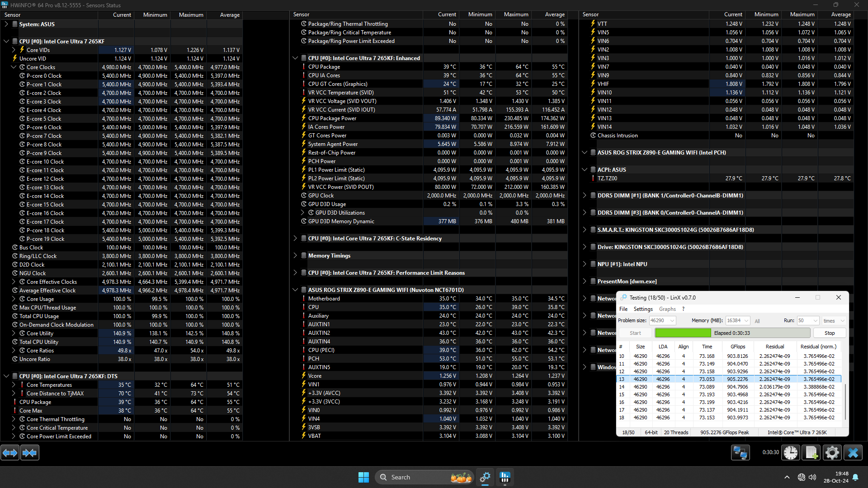
Task: Expand the NPU [#1]: Intel NPU group
Action: (585, 264)
